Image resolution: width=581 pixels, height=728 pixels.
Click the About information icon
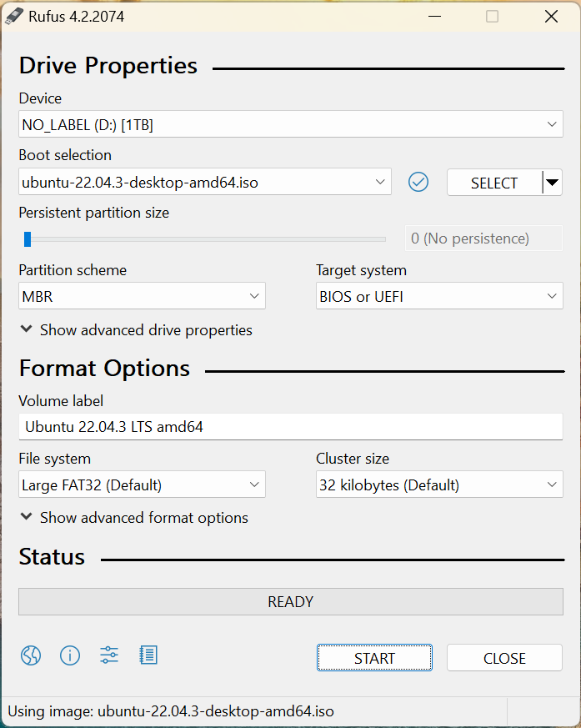70,655
